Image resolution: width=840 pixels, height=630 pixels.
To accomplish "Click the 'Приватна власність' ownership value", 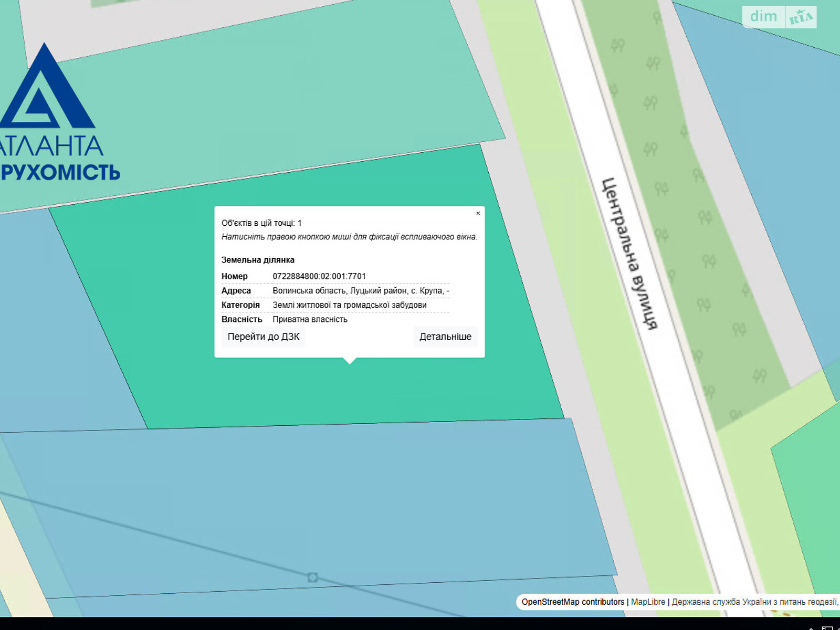I will click(310, 319).
